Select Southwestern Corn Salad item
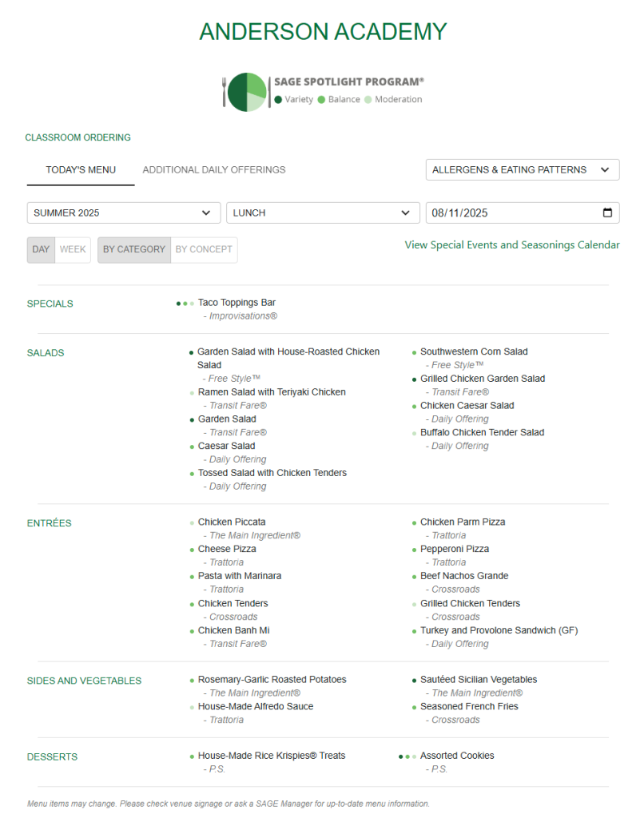644x818 pixels. pyautogui.click(x=474, y=351)
